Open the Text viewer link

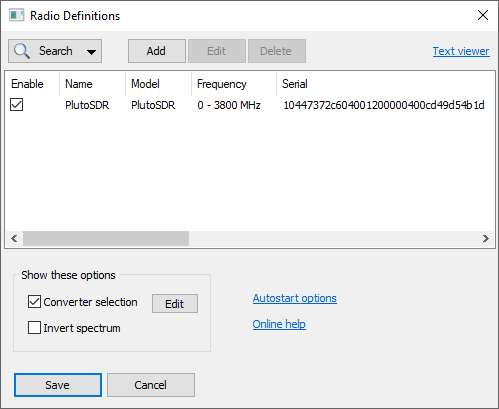[x=461, y=51]
